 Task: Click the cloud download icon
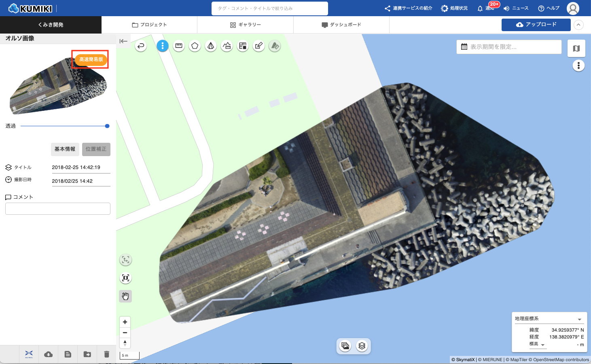49,354
